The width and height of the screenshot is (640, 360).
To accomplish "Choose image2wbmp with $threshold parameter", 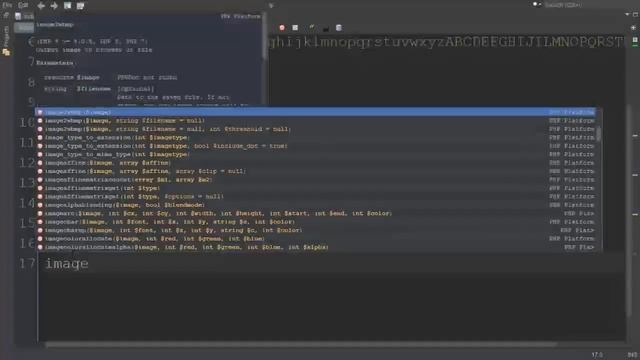I will click(x=315, y=129).
